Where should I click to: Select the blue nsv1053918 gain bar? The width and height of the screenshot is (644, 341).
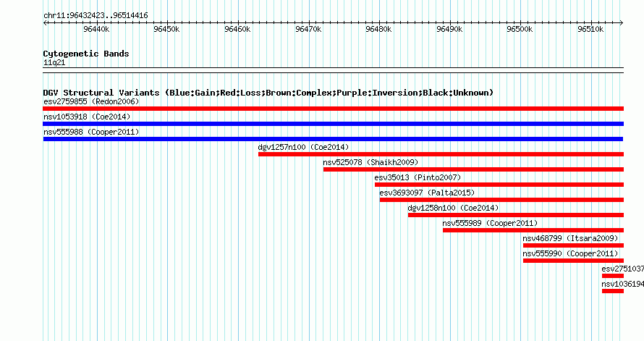pos(333,124)
